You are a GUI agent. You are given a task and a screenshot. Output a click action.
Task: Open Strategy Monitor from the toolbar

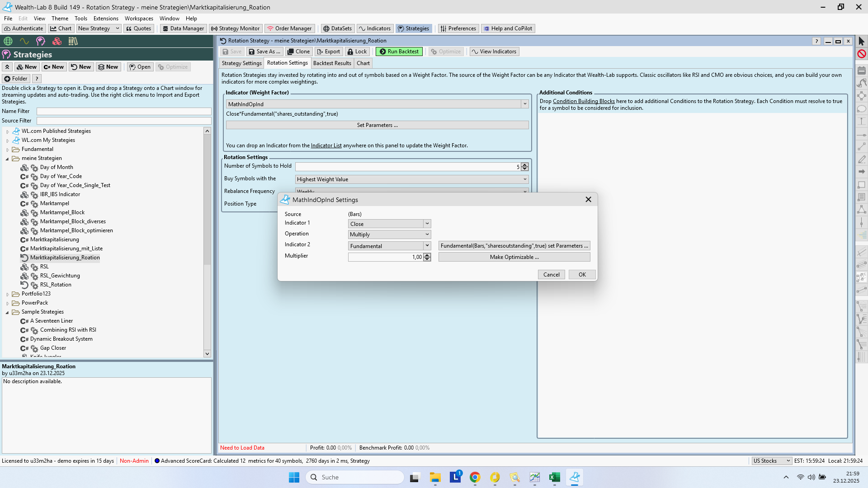point(235,28)
